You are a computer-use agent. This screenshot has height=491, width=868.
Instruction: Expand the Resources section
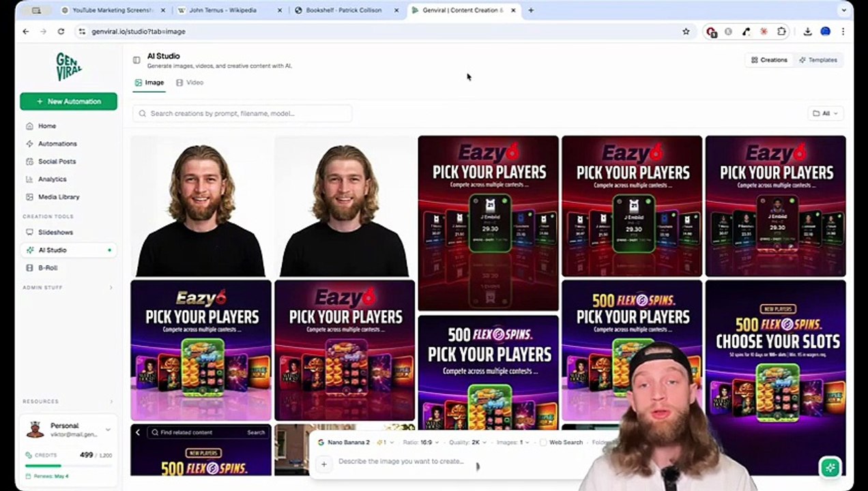pyautogui.click(x=67, y=402)
